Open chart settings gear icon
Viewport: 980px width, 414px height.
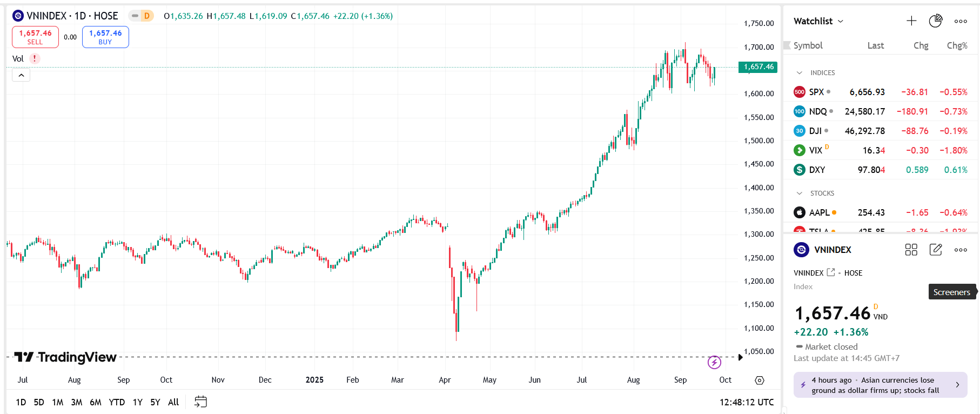(760, 380)
